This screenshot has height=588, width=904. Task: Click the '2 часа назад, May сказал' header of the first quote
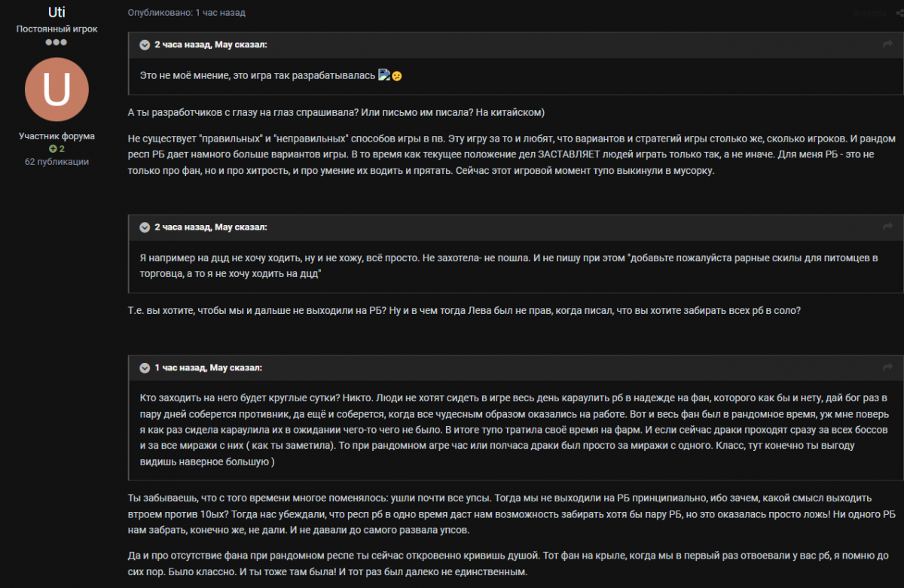(211, 45)
